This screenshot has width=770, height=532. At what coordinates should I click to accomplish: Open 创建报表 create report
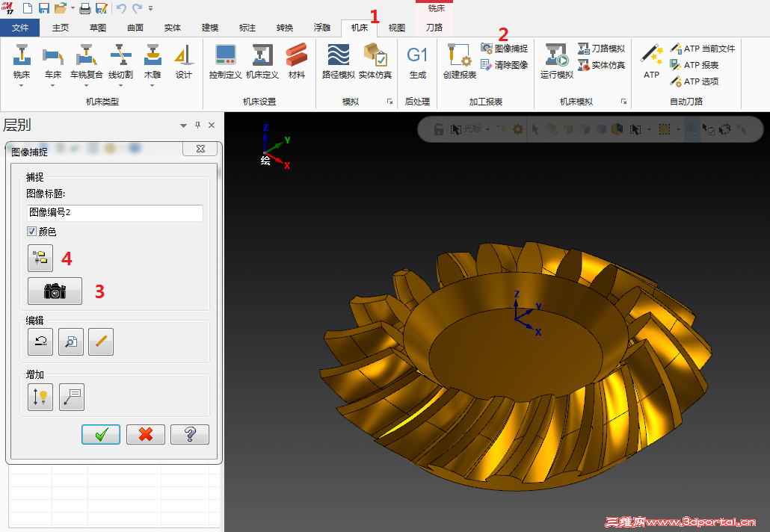(x=460, y=61)
